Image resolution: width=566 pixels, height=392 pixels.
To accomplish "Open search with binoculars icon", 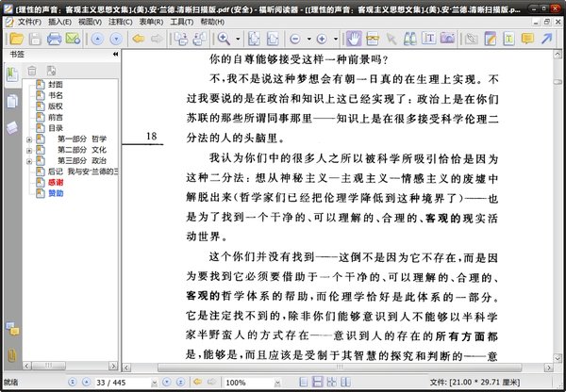I will pos(410,39).
